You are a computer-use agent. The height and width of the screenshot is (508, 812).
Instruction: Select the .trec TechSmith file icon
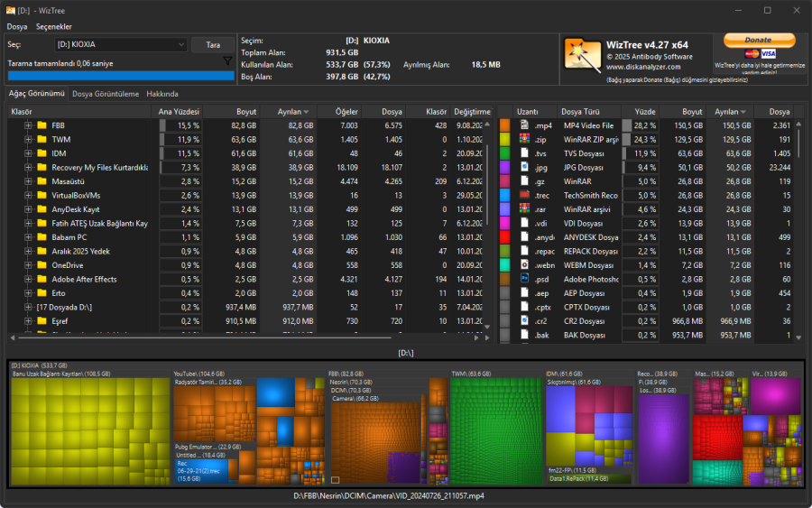525,195
